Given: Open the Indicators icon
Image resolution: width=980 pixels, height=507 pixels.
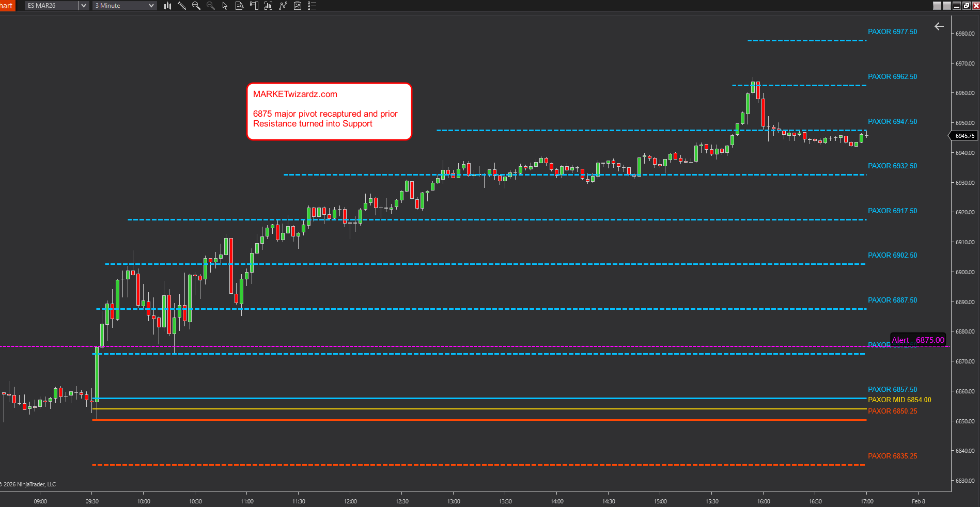Looking at the screenshot, I should [283, 6].
